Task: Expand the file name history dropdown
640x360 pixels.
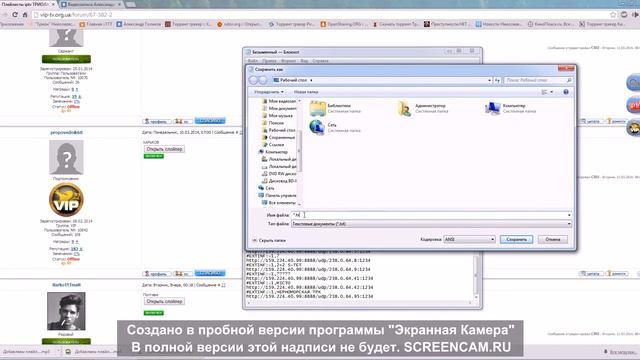Action: (x=569, y=215)
